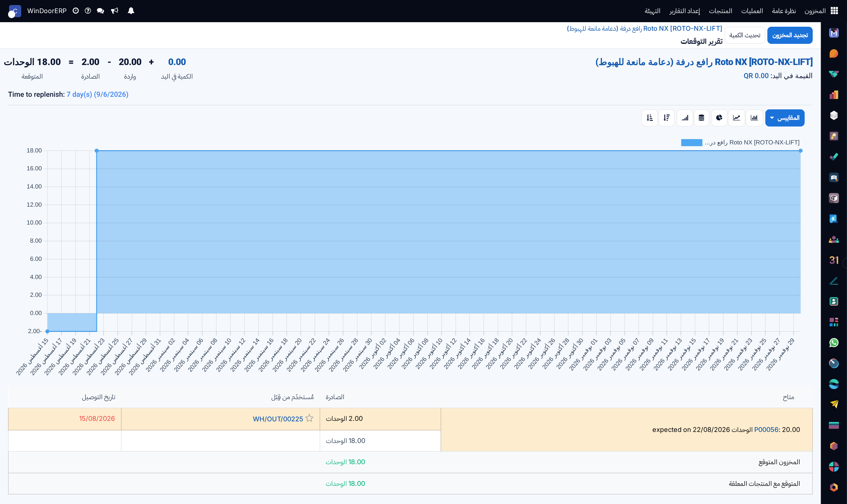Open the dollar invoice app

tap(833, 219)
